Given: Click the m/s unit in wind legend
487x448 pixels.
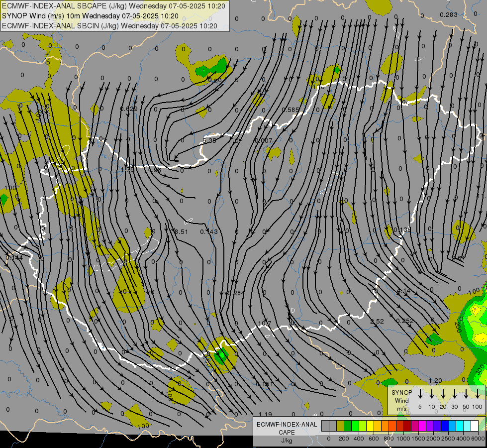Looking at the screenshot, I should coord(401,408).
